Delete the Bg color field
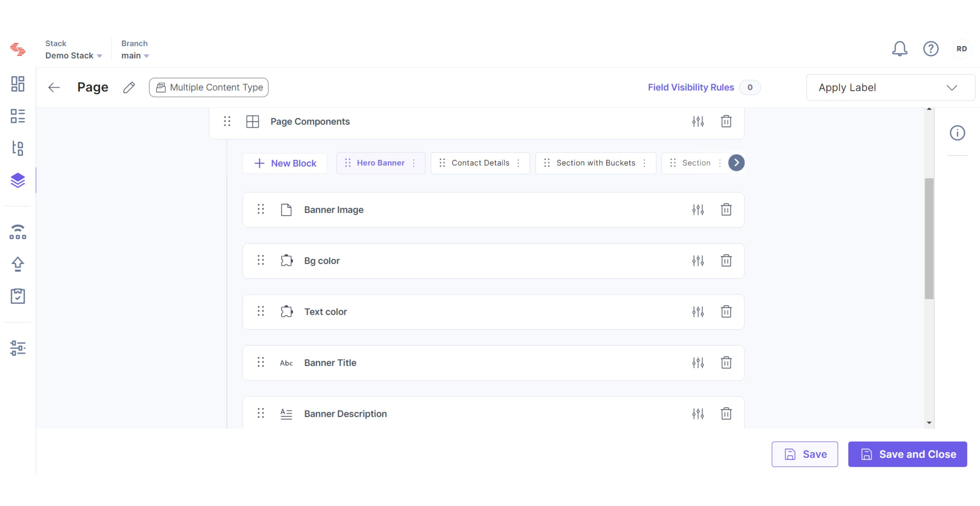 click(726, 261)
